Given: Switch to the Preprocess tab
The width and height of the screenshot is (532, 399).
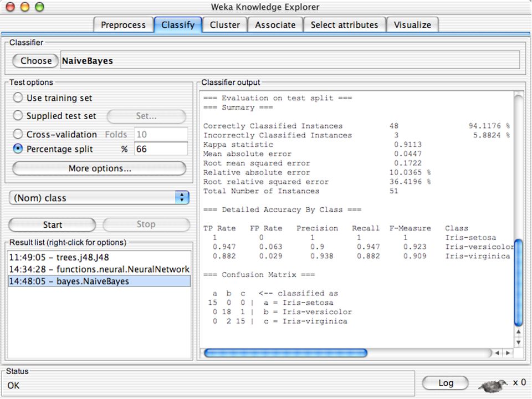Looking at the screenshot, I should click(x=123, y=25).
